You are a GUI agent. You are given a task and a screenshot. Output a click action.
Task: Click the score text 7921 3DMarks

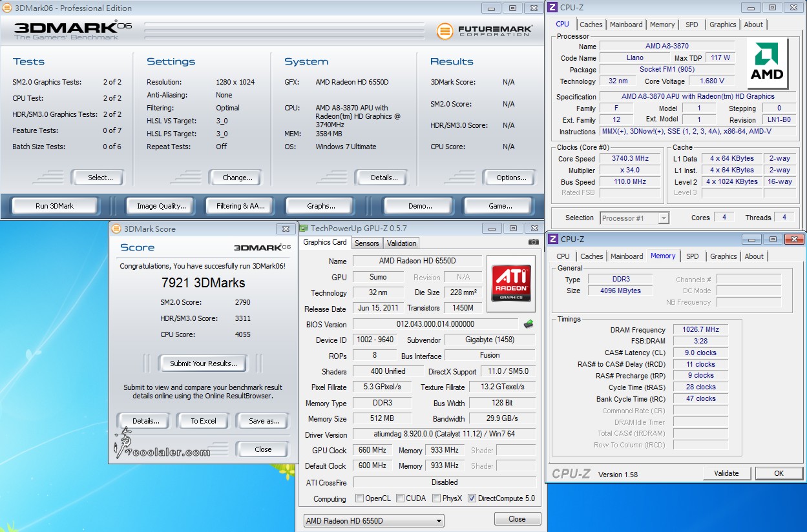point(203,283)
